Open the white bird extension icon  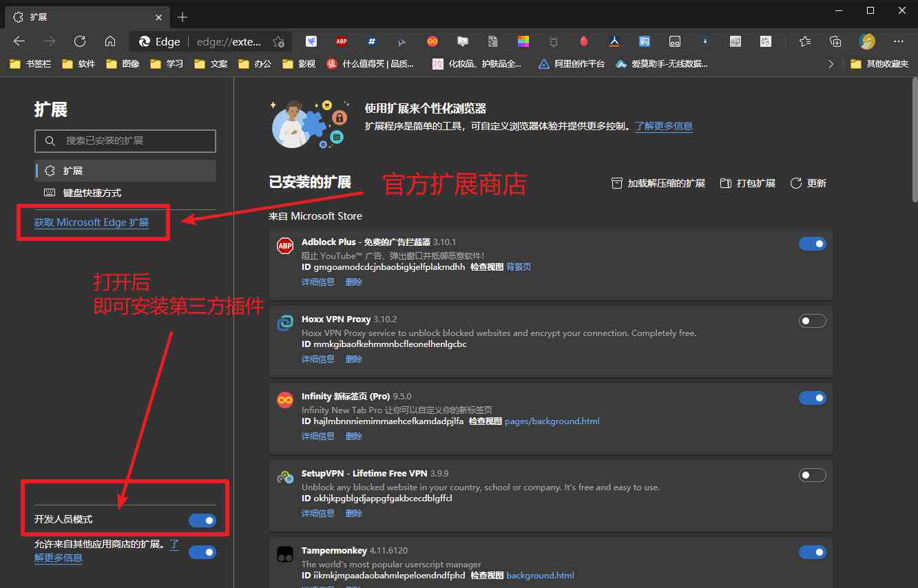[311, 41]
